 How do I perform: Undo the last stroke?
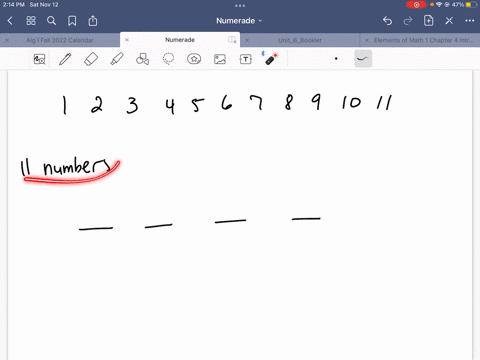click(387, 21)
